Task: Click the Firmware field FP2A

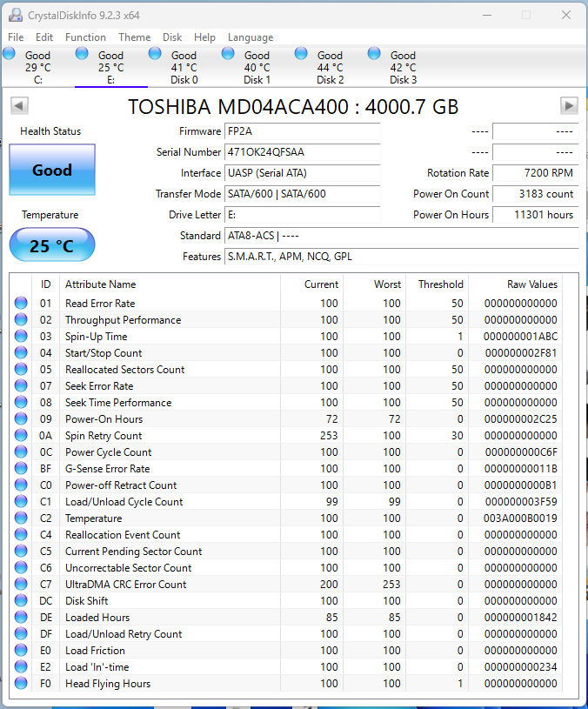Action: click(302, 131)
